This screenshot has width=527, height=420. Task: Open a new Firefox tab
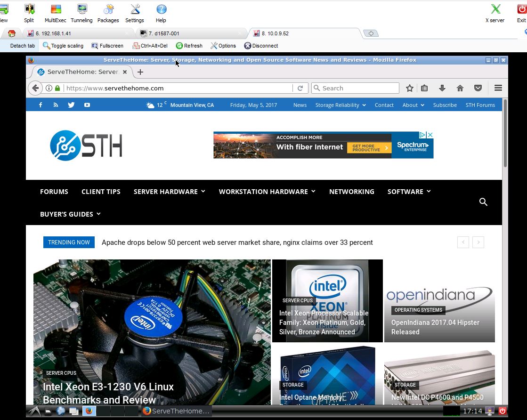(x=140, y=72)
